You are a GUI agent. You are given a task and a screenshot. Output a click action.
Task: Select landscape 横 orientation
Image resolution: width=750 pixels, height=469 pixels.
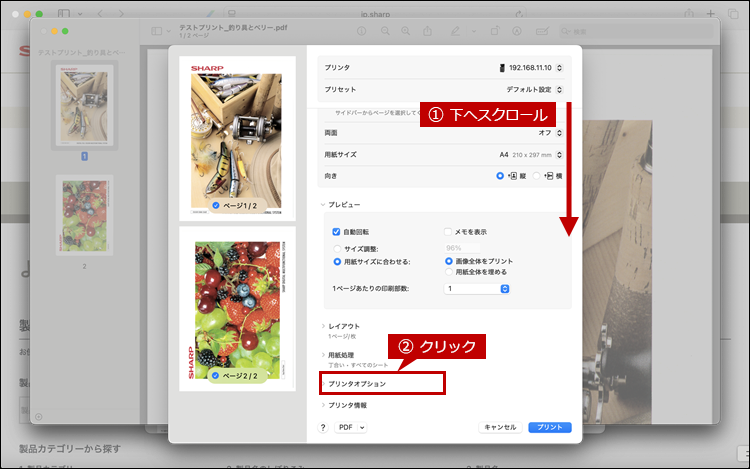[x=538, y=175]
